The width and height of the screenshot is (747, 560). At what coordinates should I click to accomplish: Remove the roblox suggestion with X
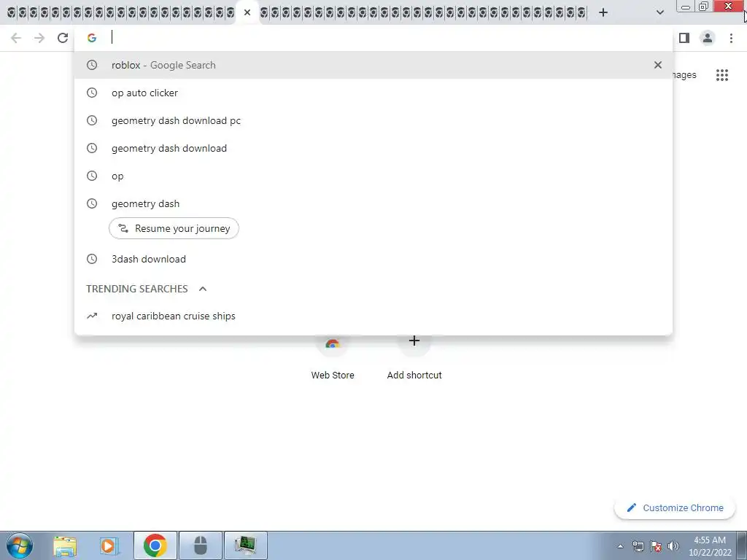657,65
